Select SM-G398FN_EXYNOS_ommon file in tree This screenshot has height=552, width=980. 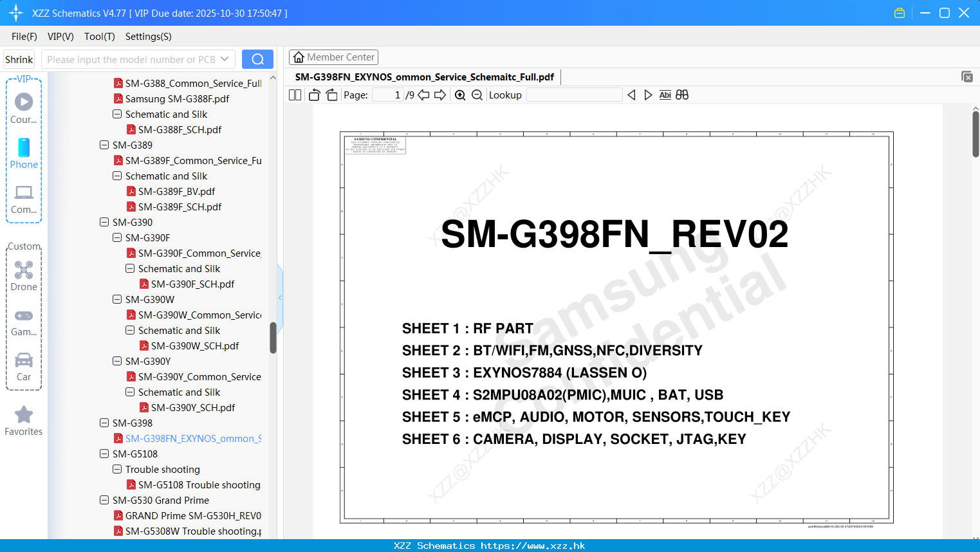(x=187, y=438)
